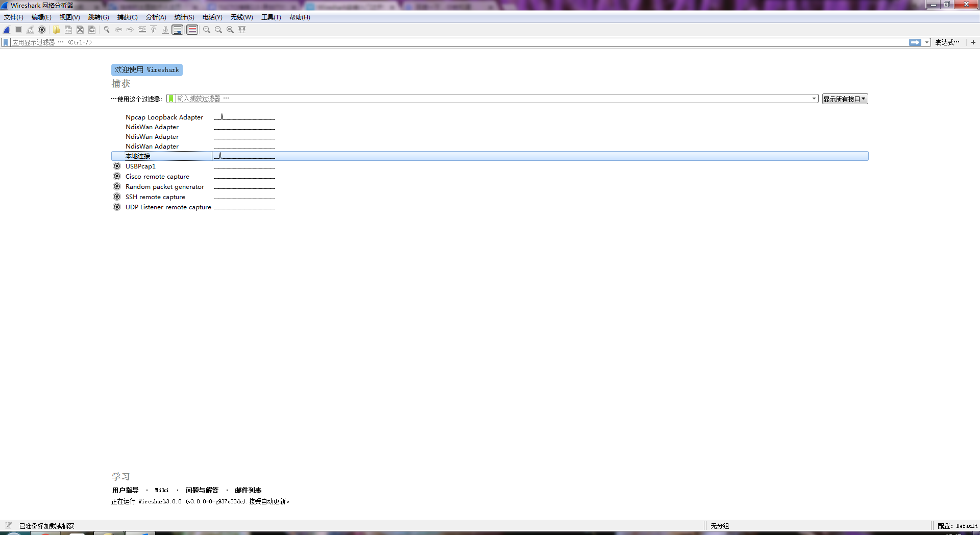The image size is (980, 535).
Task: Open the 无线(W) menu
Action: click(x=241, y=17)
